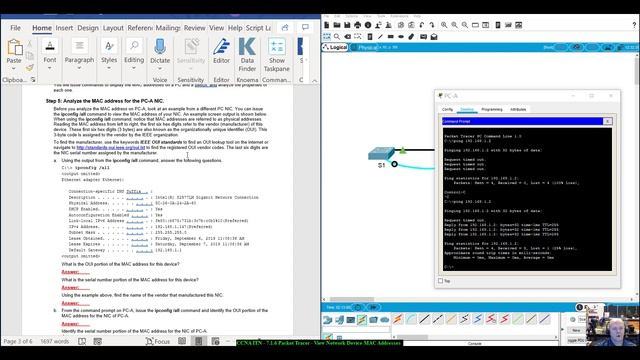Switch to Word Read Mode view icon
Viewport: 640px width, 360px height.
(x=182, y=341)
